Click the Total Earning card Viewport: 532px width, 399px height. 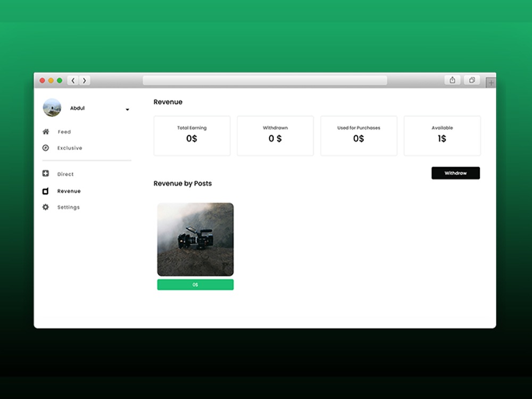192,136
